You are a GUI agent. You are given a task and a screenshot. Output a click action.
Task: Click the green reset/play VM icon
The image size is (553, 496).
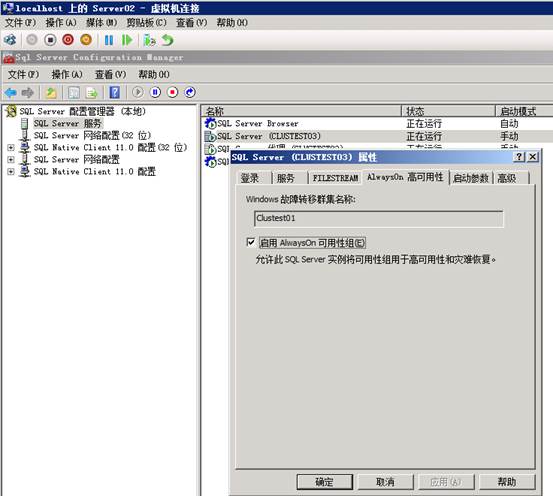[127, 40]
